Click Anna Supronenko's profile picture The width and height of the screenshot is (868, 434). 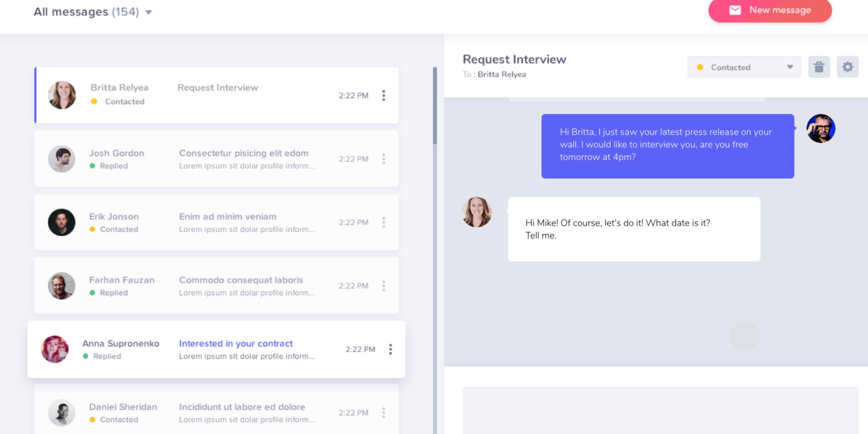[55, 349]
